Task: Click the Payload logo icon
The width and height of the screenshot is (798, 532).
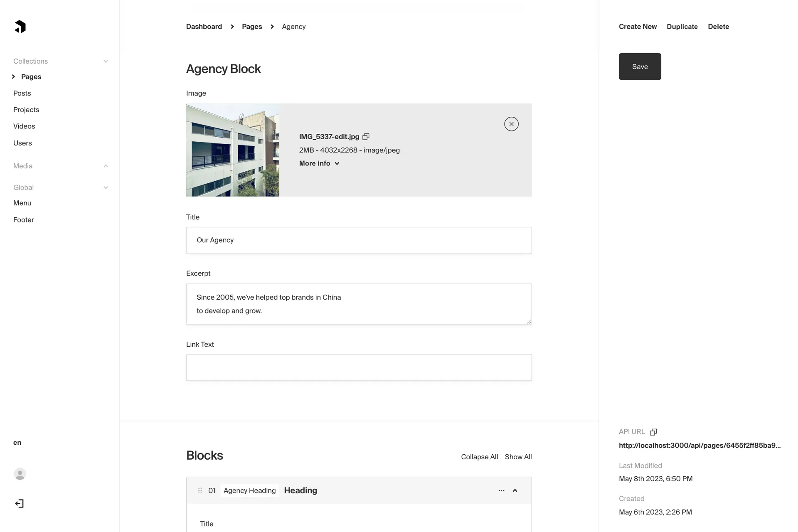Action: tap(20, 27)
